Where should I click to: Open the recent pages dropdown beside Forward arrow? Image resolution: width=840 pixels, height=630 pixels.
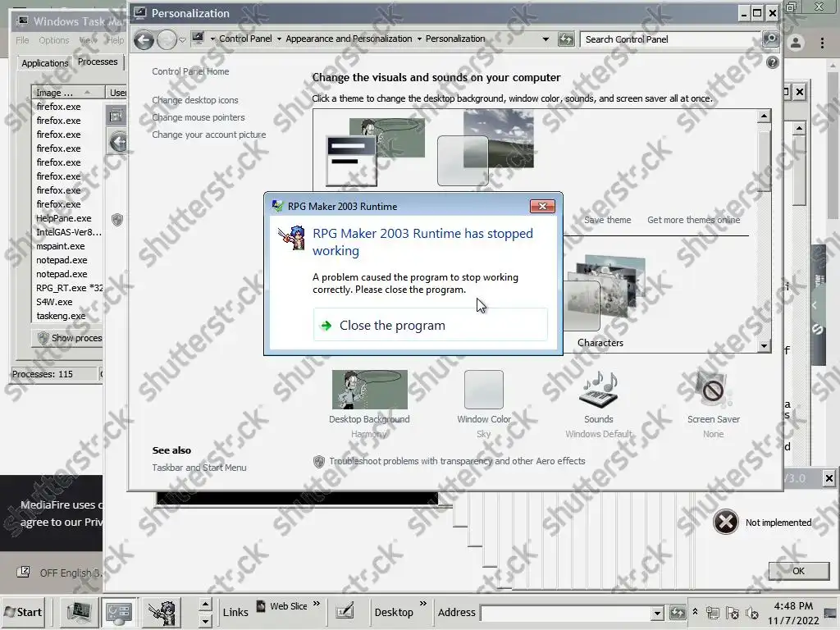pos(182,39)
